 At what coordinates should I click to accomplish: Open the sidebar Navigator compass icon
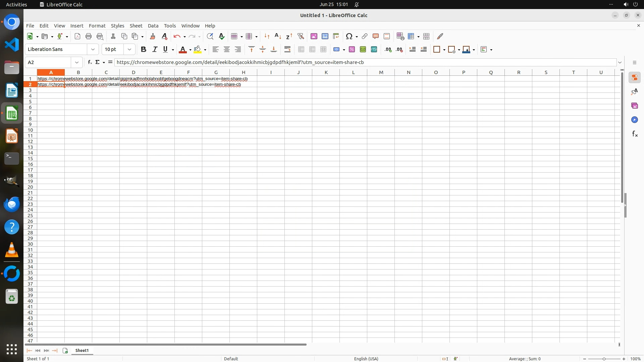[634, 120]
